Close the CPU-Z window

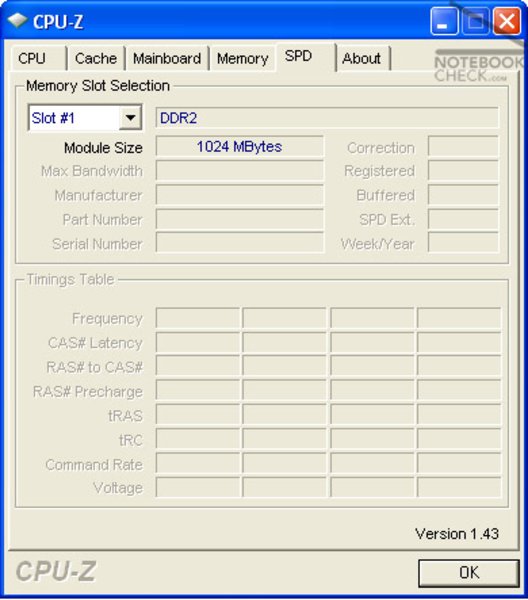pos(507,21)
